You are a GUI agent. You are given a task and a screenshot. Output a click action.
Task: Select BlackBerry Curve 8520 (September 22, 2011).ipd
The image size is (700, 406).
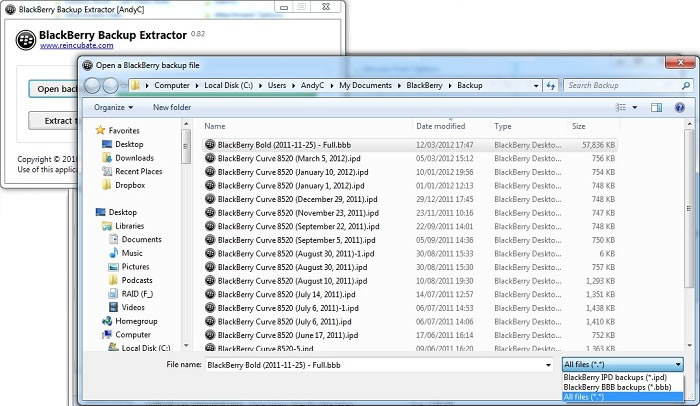tap(410, 226)
